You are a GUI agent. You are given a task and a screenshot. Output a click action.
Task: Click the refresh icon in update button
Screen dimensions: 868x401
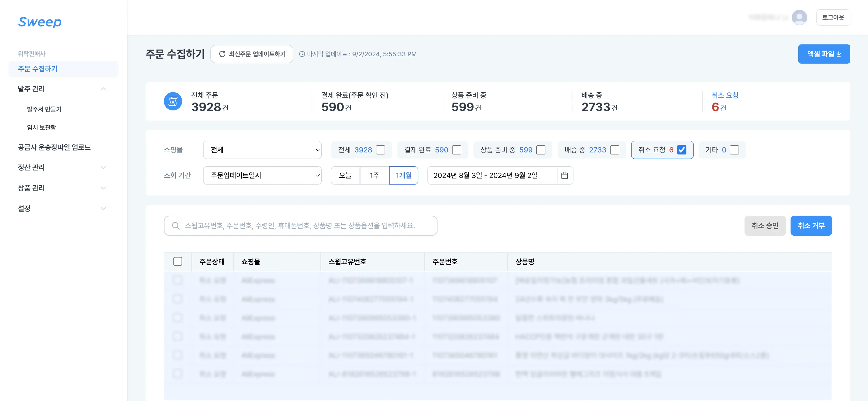coord(222,54)
